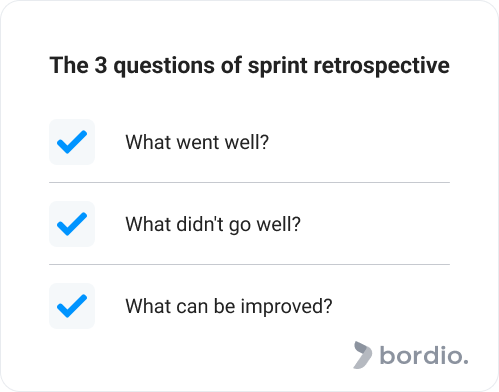Click the word "sprint" in the title

point(277,66)
